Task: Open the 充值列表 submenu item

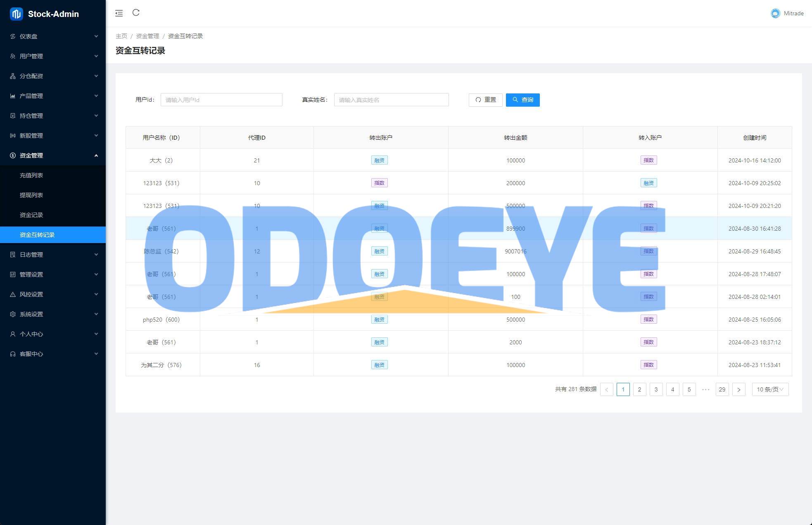Action: (53, 175)
